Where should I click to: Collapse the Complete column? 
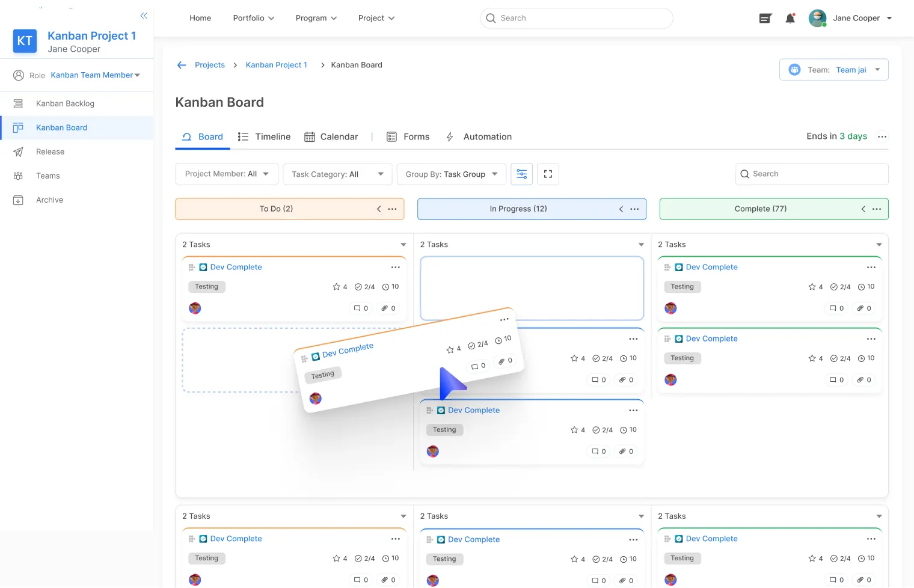tap(863, 209)
